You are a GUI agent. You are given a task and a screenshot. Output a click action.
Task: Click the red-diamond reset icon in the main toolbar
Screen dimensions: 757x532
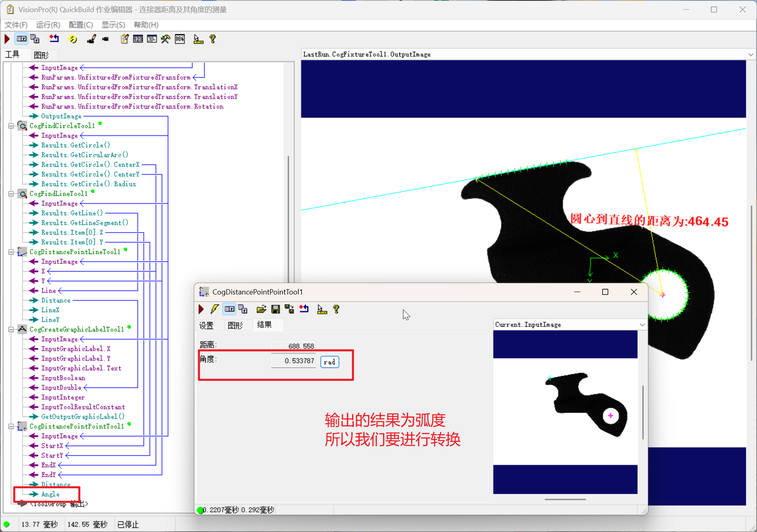(54, 39)
